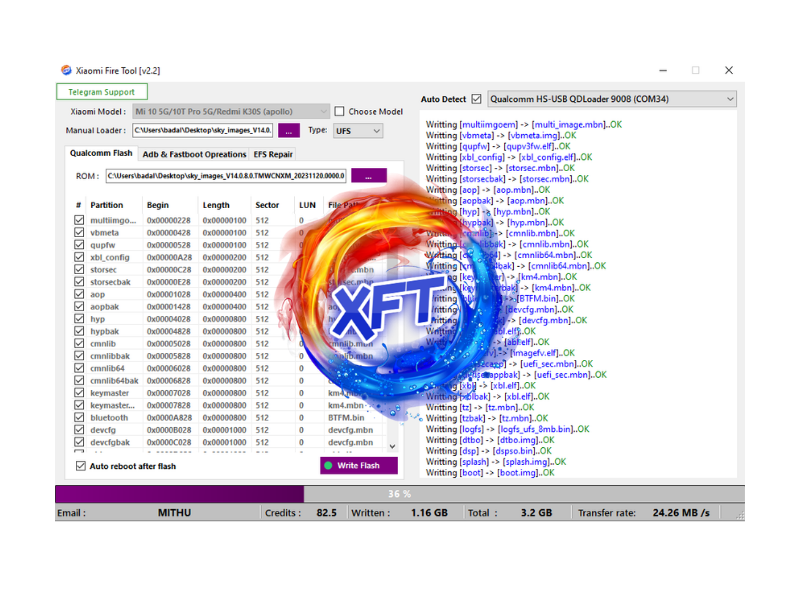Uncheck the bluetooth partition checkbox

pyautogui.click(x=79, y=417)
